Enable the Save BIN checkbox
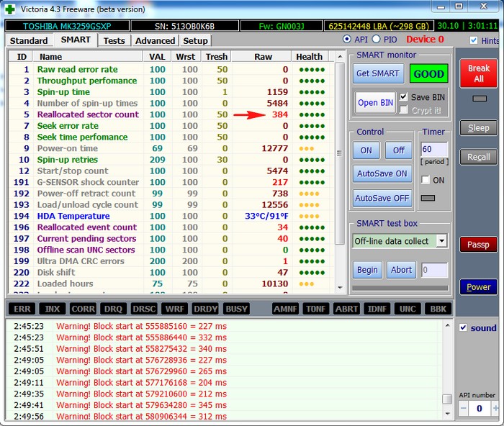This screenshot has width=504, height=426. (403, 96)
